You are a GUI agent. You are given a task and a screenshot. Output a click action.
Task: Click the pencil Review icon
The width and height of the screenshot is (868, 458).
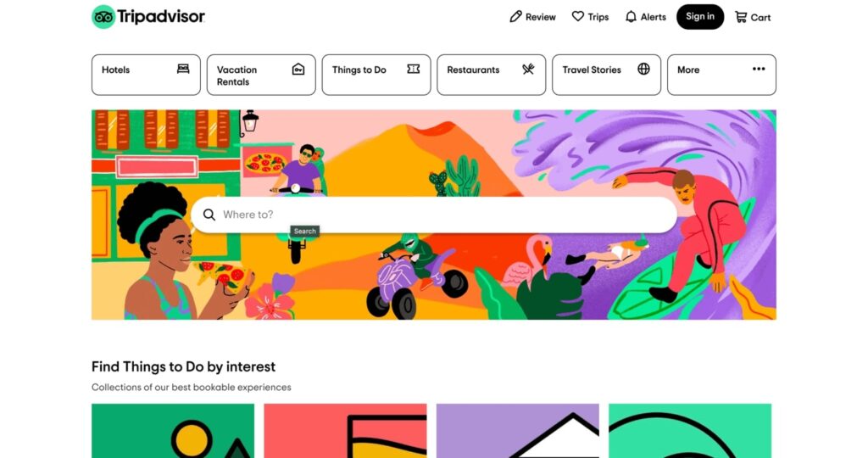pos(515,17)
